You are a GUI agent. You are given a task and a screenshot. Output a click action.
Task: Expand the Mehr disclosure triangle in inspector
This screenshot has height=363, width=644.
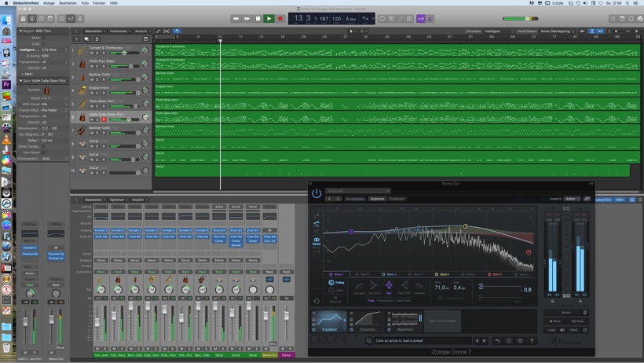(x=21, y=74)
